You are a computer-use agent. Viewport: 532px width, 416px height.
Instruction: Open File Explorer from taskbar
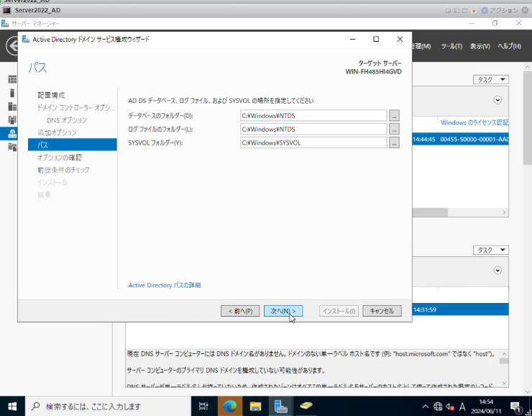pyautogui.click(x=255, y=406)
